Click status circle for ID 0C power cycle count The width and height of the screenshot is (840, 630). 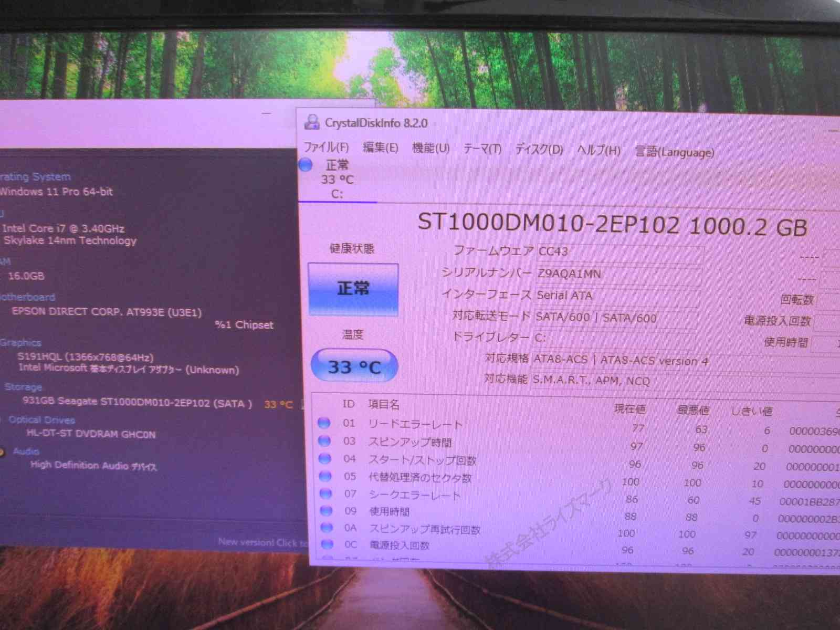(327, 544)
